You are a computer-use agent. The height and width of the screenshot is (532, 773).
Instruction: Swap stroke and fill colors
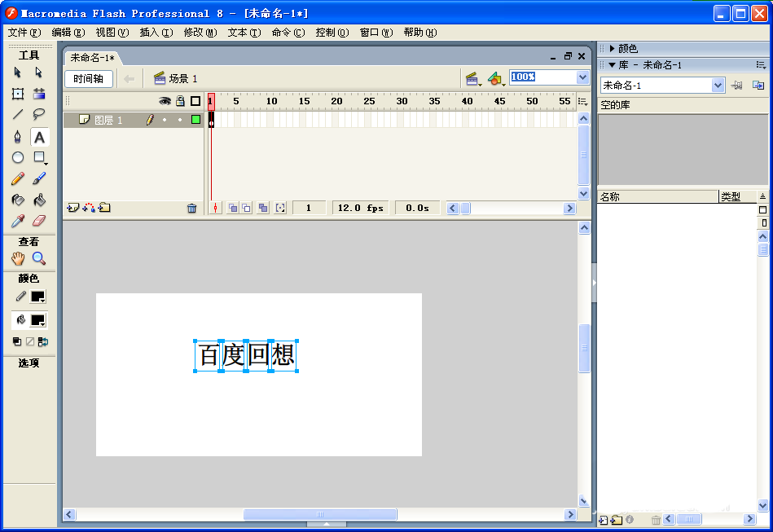(x=43, y=341)
